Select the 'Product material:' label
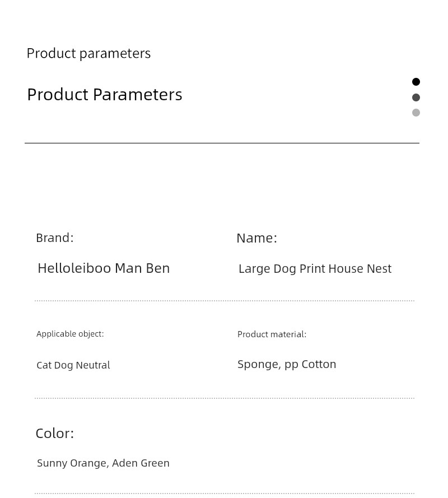Screen dimensions: 448x498 click(272, 334)
